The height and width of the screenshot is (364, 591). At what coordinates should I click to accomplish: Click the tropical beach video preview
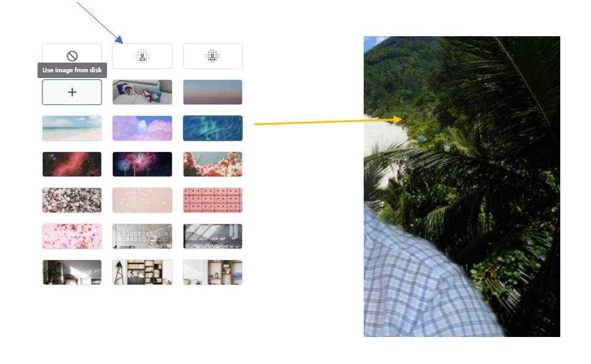click(x=462, y=187)
